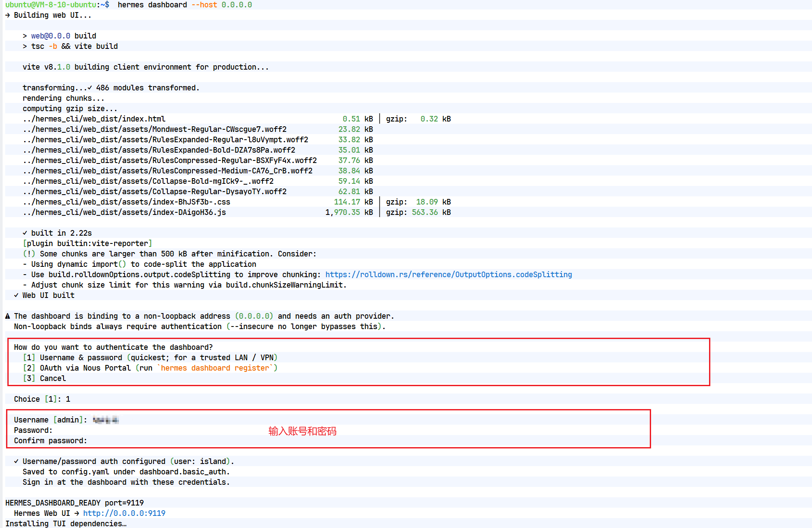Click the 114.17 kB size value
812x528 pixels.
pyautogui.click(x=353, y=202)
